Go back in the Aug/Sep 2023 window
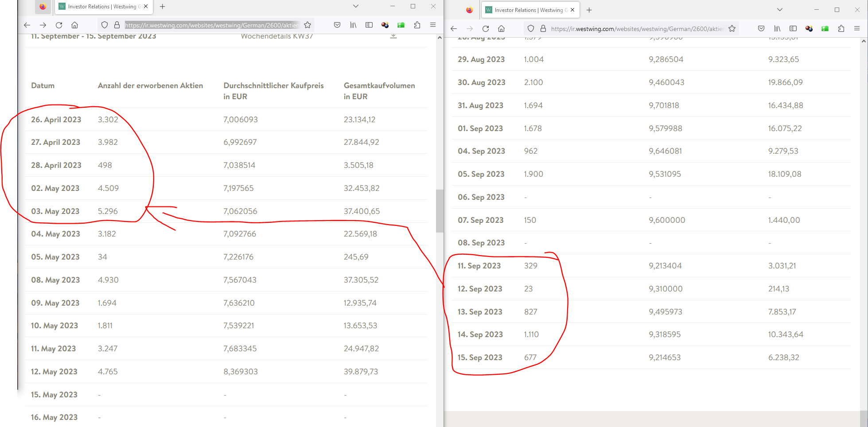The image size is (868, 427). tap(454, 29)
